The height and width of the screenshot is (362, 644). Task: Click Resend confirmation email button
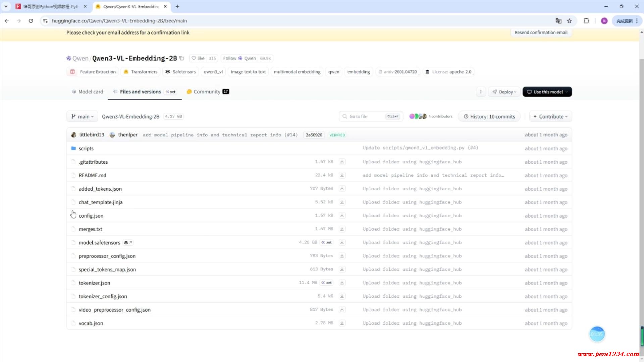point(541,33)
